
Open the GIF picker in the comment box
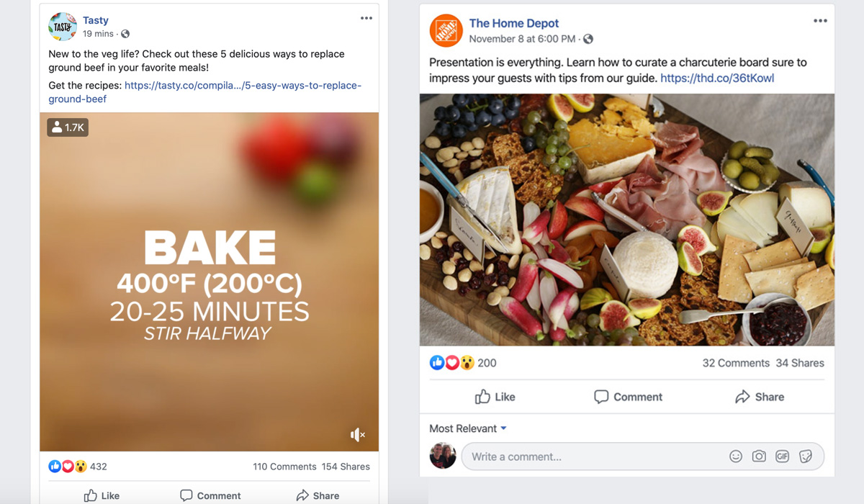coord(782,456)
